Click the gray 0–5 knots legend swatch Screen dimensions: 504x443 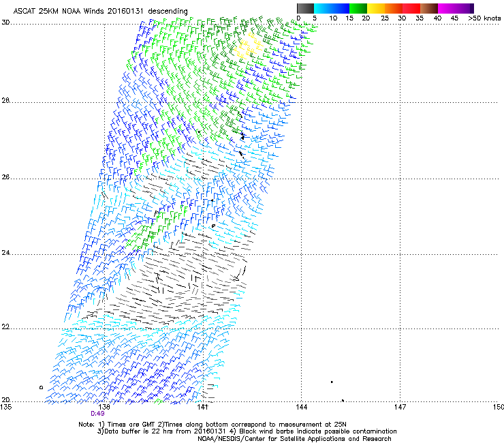pos(305,8)
